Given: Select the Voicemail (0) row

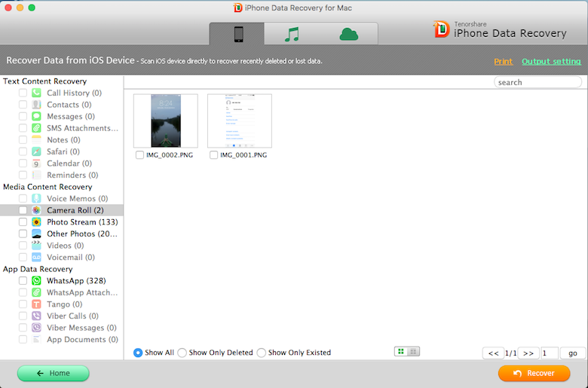Looking at the screenshot, I should click(x=62, y=257).
